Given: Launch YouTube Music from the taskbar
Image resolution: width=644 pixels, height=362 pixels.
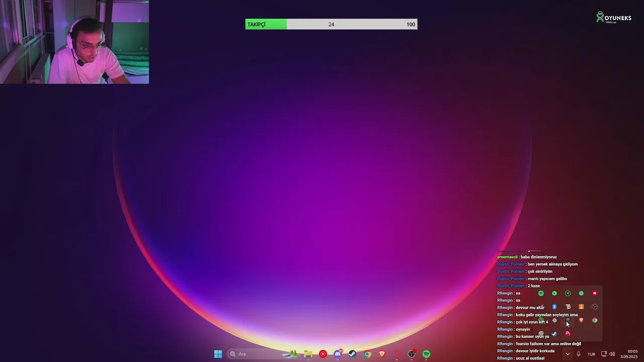Looking at the screenshot, I should [x=323, y=354].
